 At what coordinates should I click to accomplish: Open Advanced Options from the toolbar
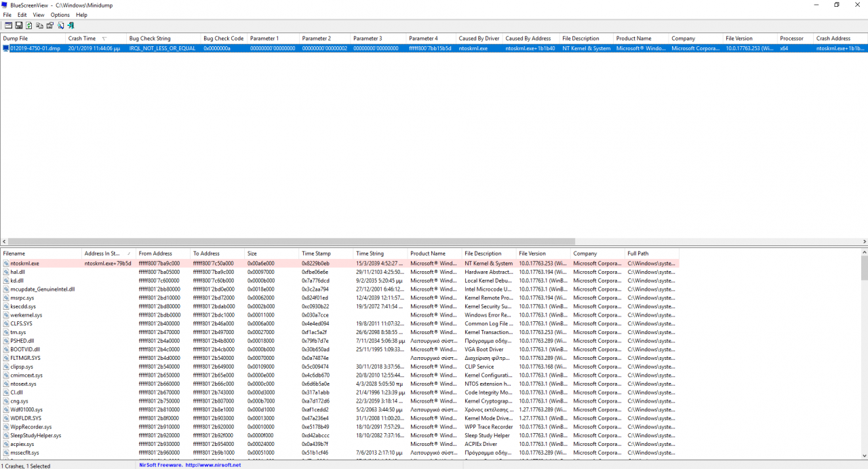coord(8,25)
